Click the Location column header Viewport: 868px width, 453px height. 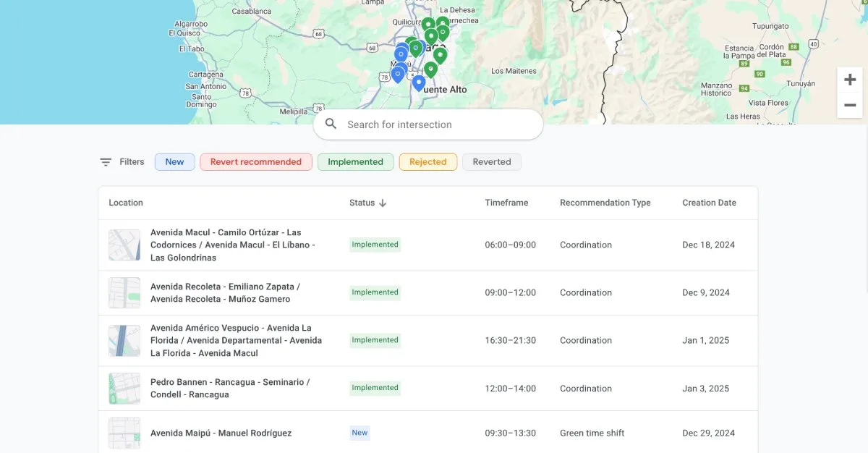[x=126, y=203]
